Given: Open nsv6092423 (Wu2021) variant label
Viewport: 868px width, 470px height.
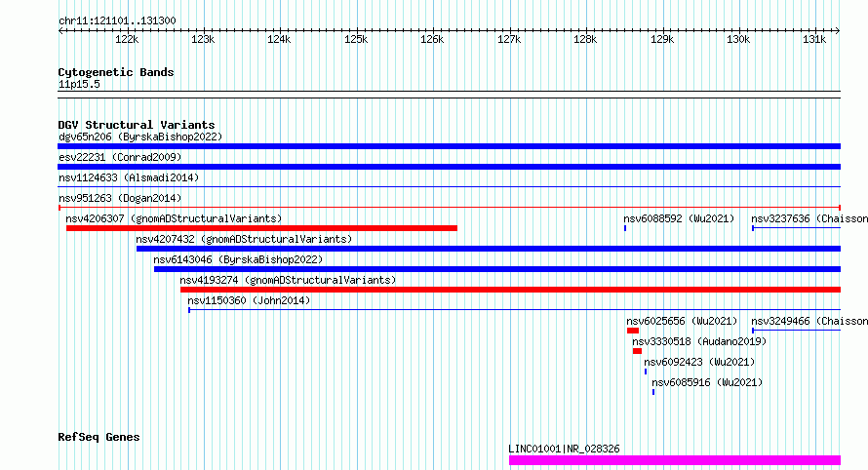Looking at the screenshot, I should 699,362.
